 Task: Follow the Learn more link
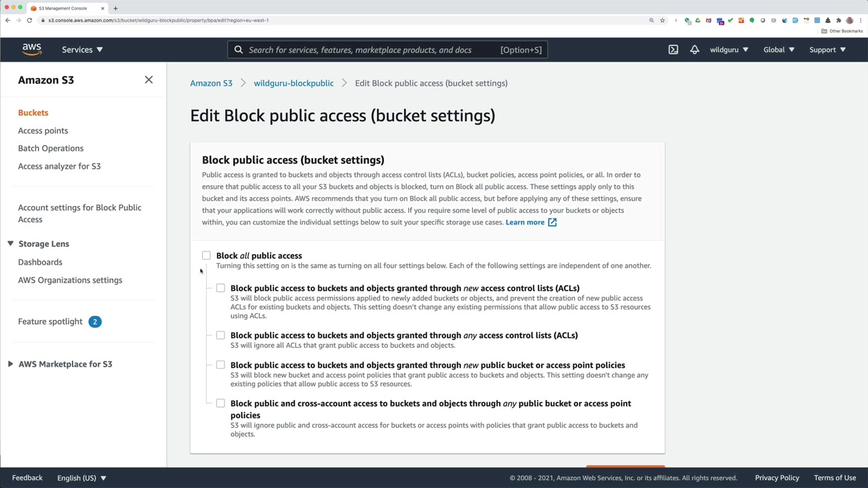[x=525, y=222]
